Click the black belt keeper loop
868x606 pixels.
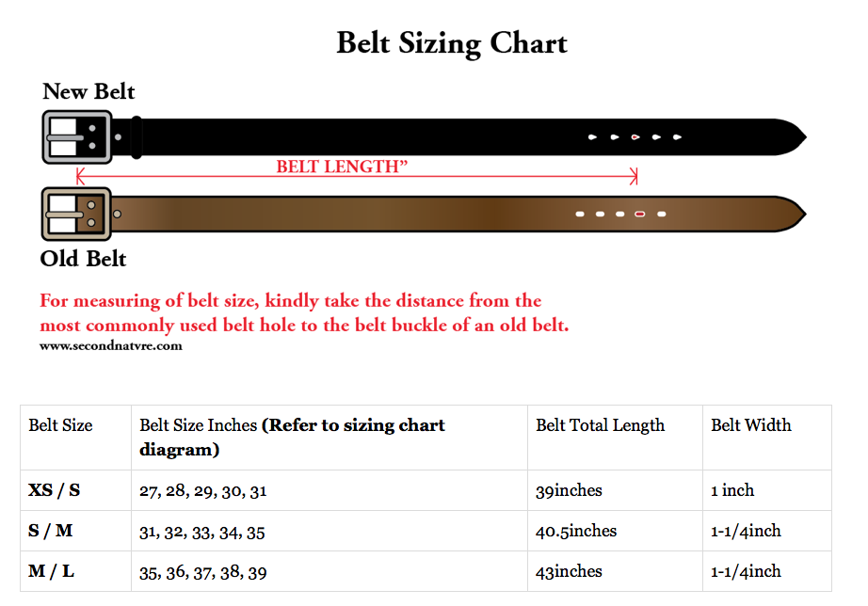click(137, 137)
